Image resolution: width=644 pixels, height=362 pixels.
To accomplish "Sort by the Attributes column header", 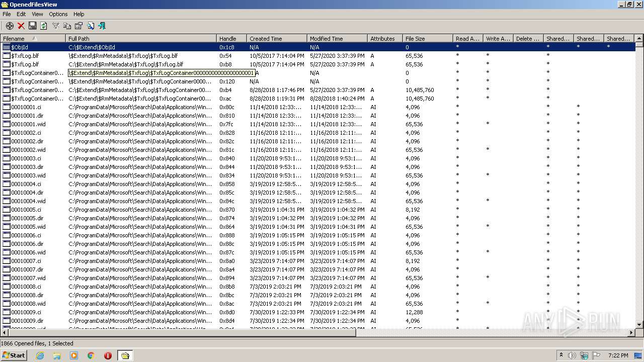I will click(385, 38).
